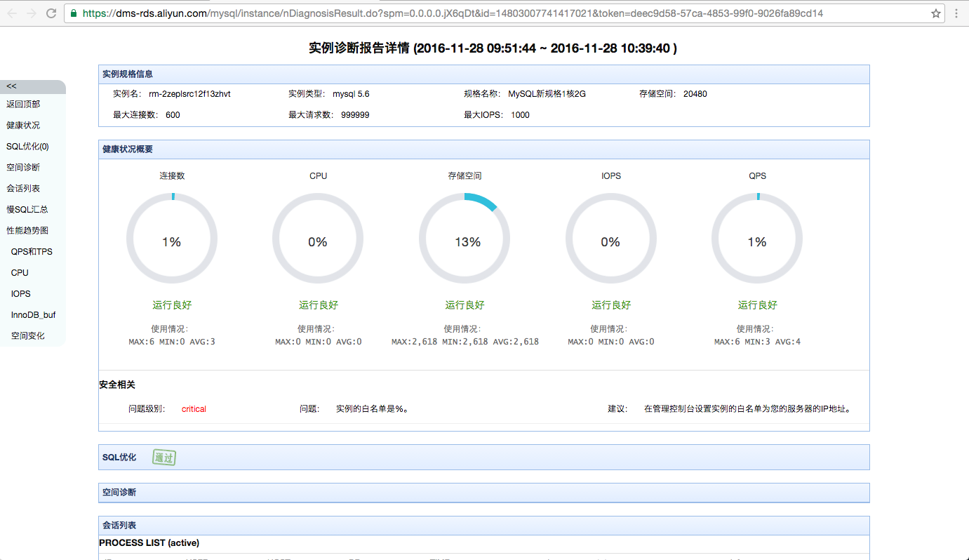Focus the browser address bar
Image resolution: width=969 pixels, height=560 pixels.
[x=505, y=13]
